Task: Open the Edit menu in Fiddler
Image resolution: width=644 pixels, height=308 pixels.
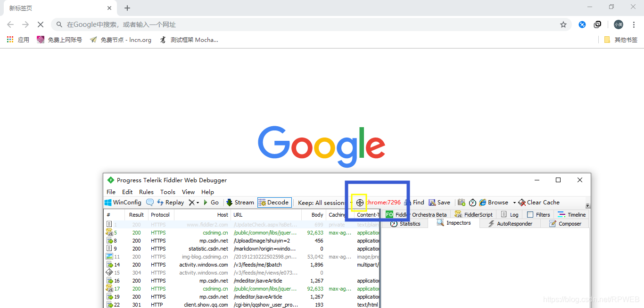Action: [x=127, y=192]
